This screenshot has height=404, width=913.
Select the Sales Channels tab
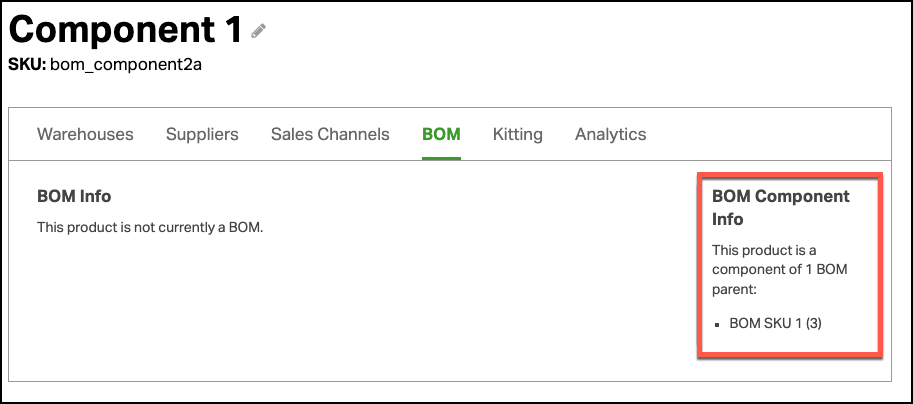(330, 134)
